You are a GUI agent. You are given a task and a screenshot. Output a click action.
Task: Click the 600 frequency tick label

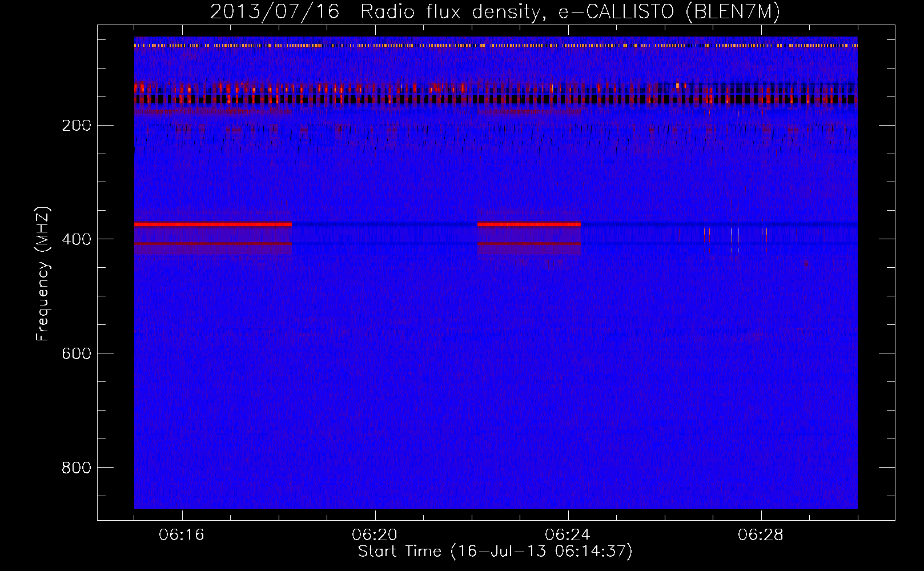(x=77, y=354)
